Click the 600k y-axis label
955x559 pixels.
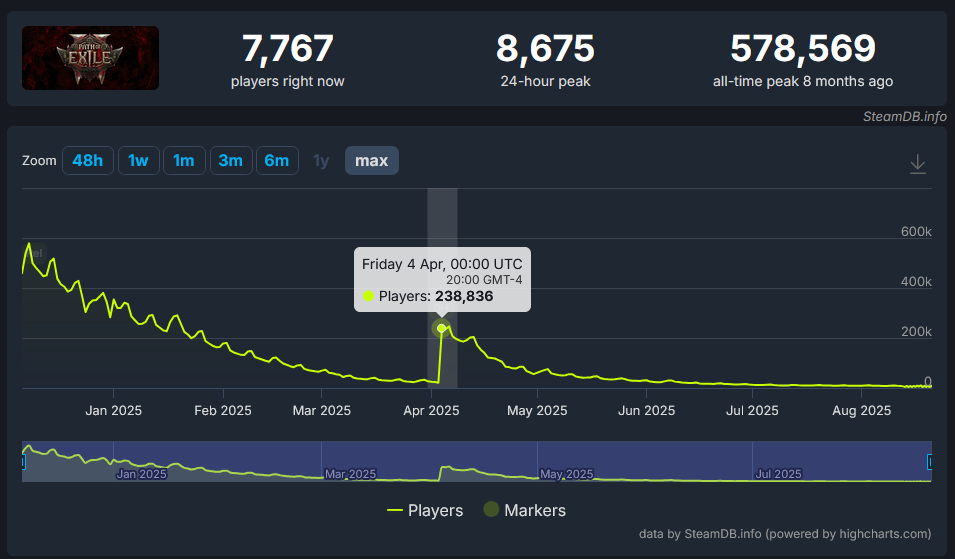coord(916,231)
